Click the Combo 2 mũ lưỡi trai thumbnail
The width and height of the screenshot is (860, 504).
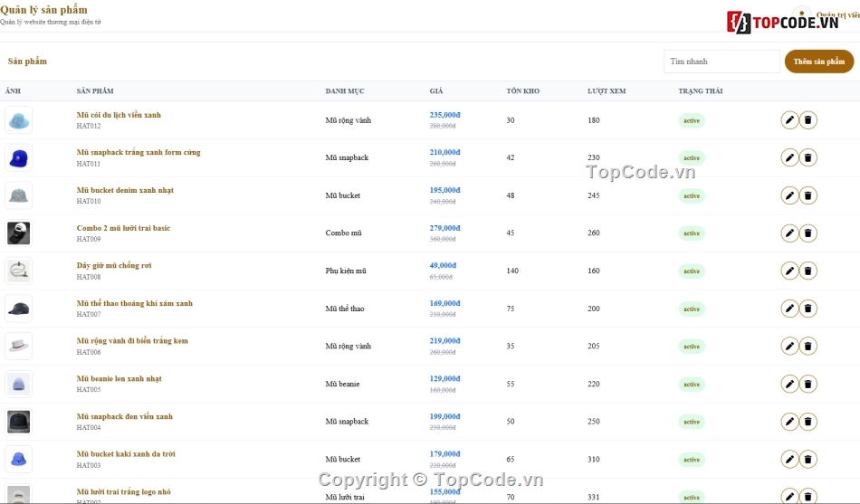pyautogui.click(x=19, y=233)
